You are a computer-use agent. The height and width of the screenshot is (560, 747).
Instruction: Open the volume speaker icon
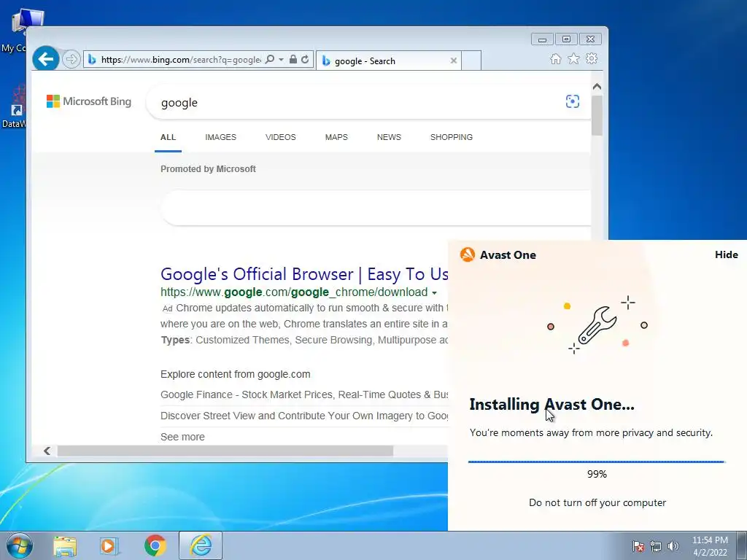point(673,546)
